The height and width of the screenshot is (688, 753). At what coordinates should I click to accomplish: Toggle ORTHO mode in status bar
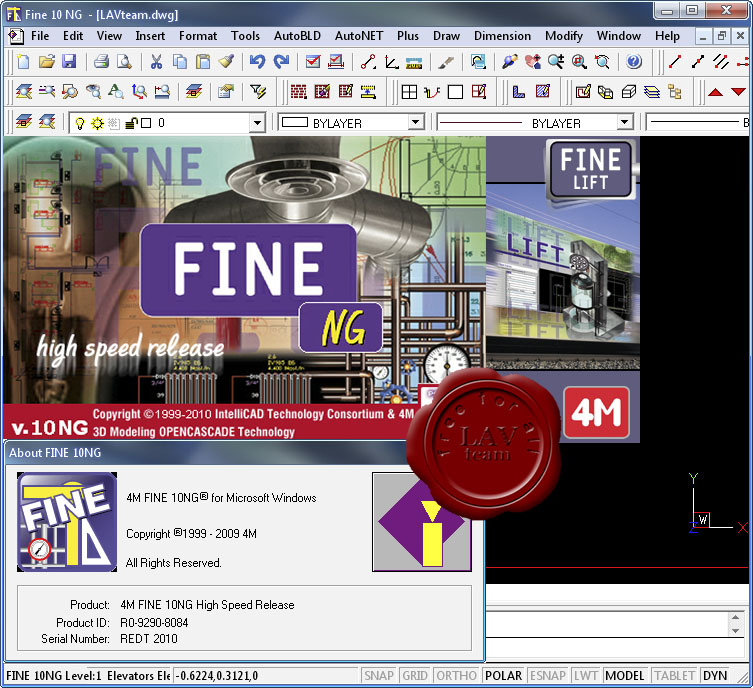456,676
